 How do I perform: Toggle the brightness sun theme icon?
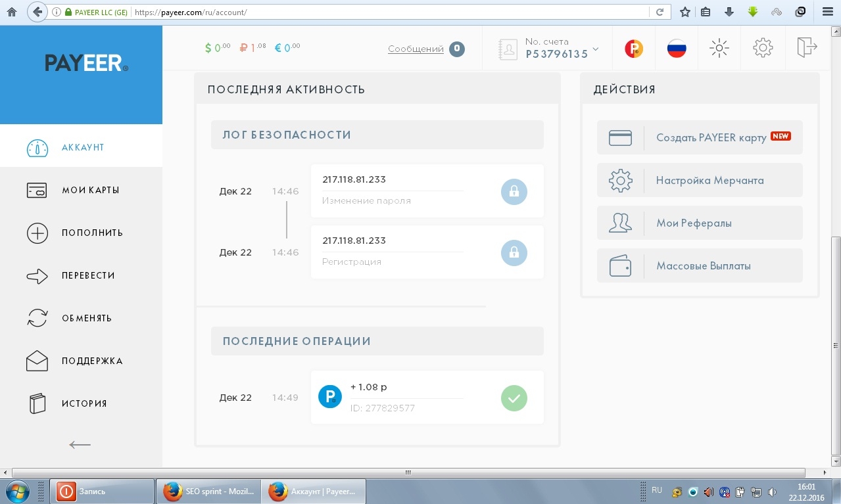[x=719, y=48]
